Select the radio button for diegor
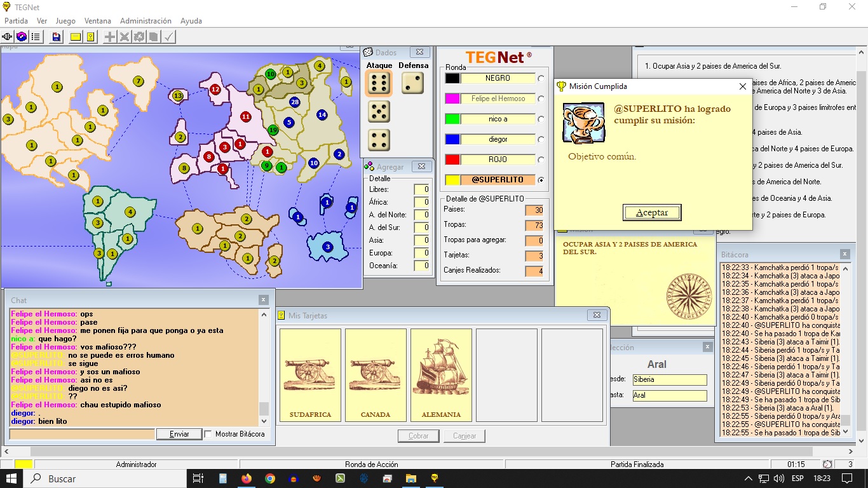Screen dimensions: 868x488 click(541, 140)
